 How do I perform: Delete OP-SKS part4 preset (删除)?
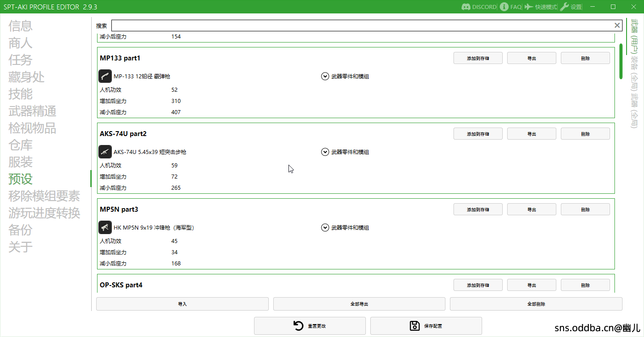(x=585, y=285)
